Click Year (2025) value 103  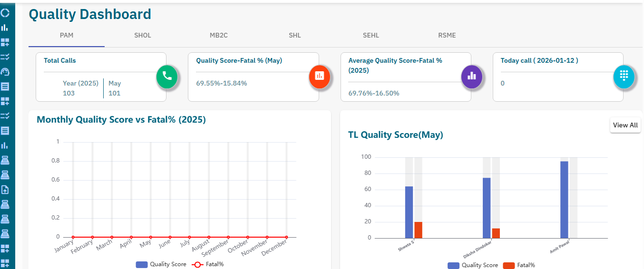click(x=69, y=93)
